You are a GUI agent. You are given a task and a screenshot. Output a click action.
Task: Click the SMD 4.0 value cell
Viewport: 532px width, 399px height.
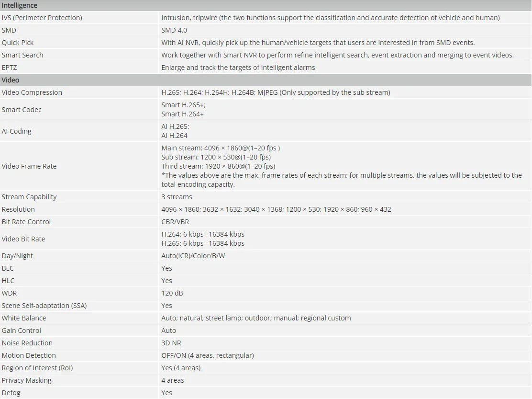(174, 30)
